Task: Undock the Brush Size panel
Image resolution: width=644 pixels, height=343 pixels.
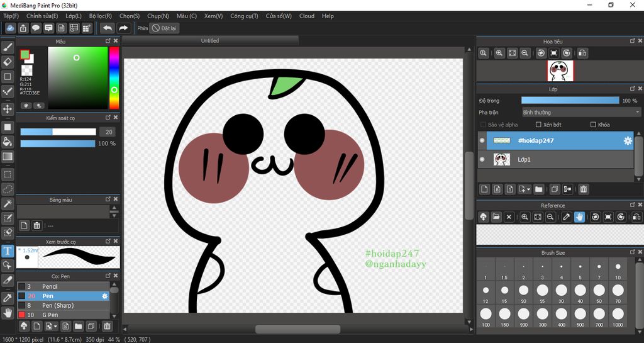Action: click(633, 252)
